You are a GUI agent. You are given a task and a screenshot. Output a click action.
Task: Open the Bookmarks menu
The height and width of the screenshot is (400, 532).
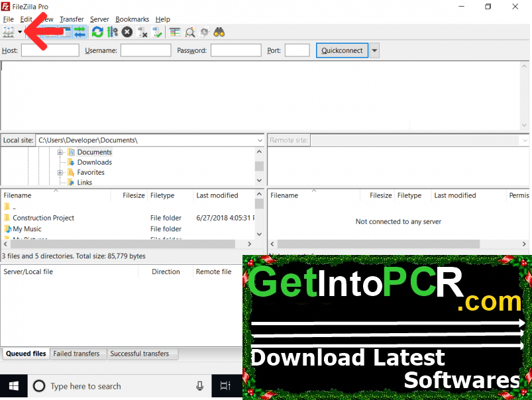tap(132, 19)
